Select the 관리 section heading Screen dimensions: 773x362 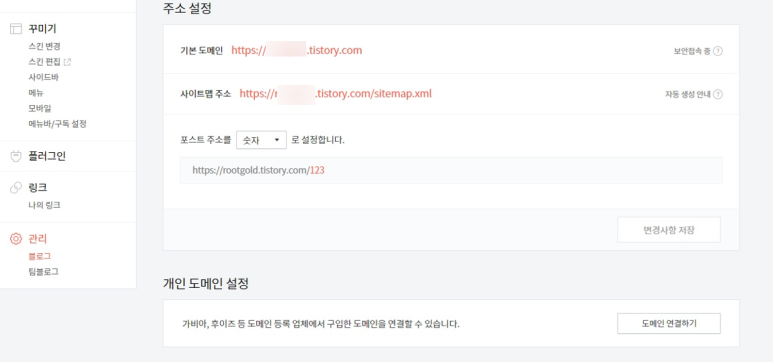(38, 239)
